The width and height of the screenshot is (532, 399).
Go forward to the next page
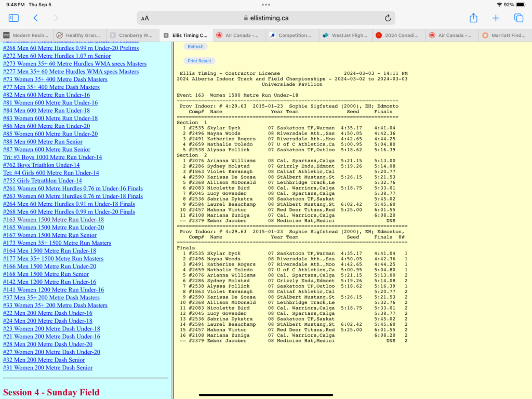(56, 18)
